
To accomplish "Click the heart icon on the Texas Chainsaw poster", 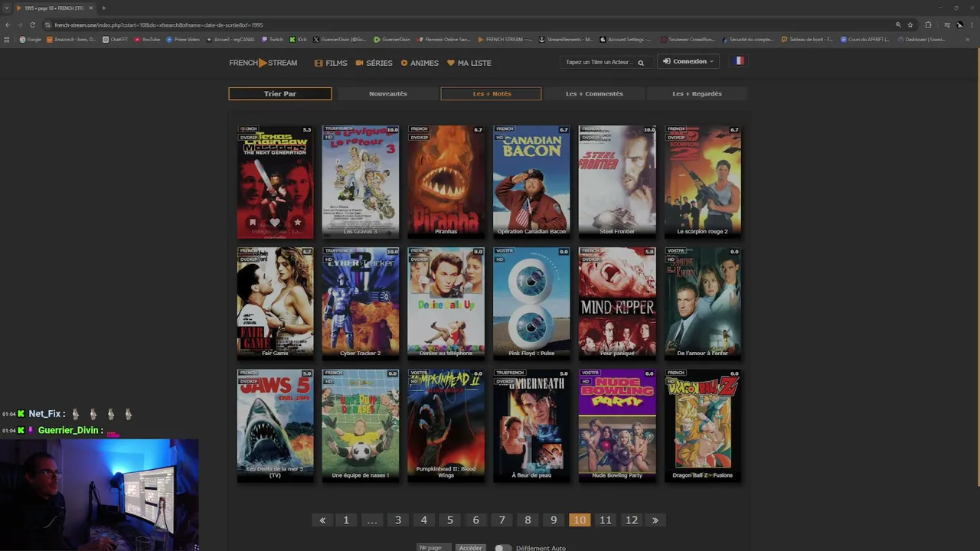I will click(275, 223).
